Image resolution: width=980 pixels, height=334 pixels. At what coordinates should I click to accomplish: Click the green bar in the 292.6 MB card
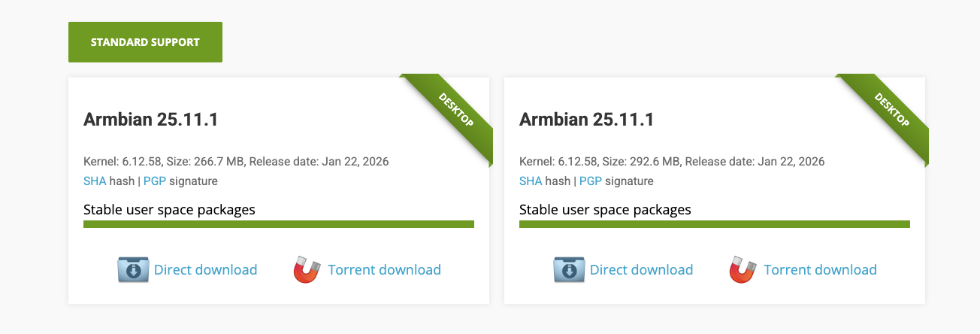714,223
